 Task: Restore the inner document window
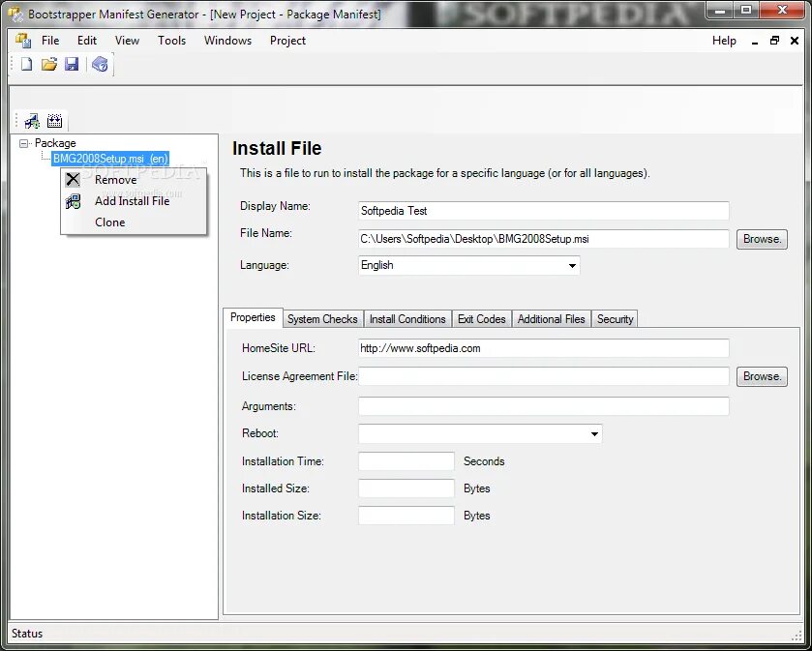(x=774, y=41)
